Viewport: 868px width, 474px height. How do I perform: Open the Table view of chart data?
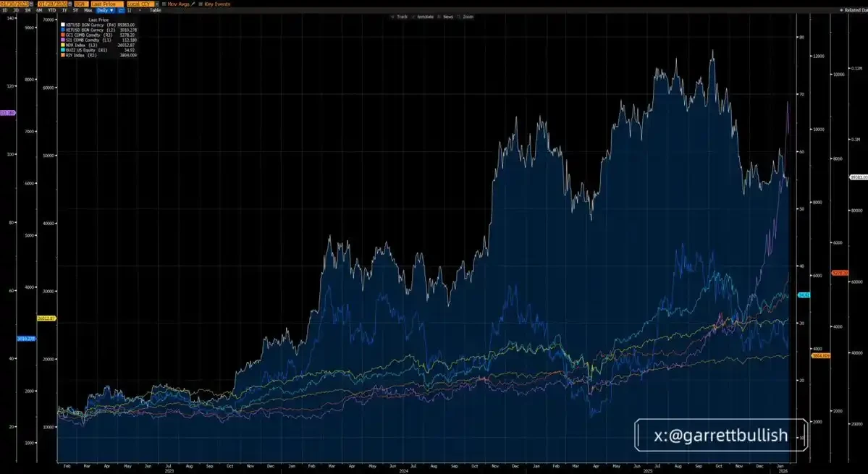154,10
